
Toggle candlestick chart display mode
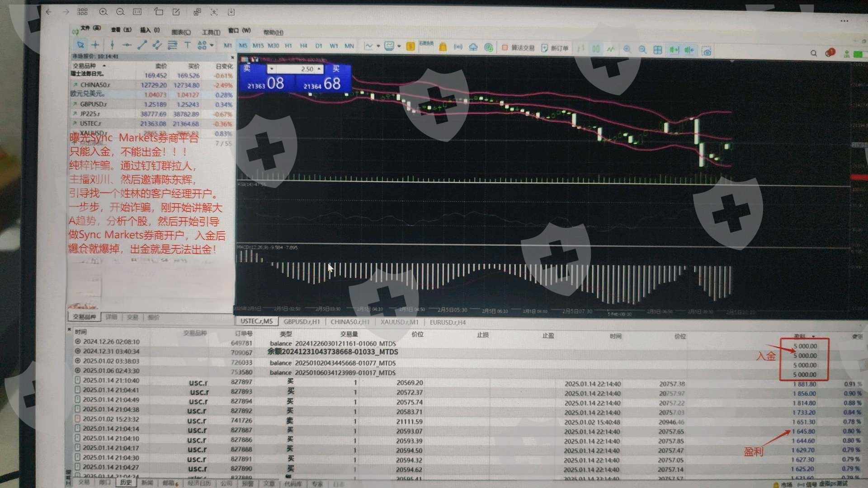tap(596, 48)
